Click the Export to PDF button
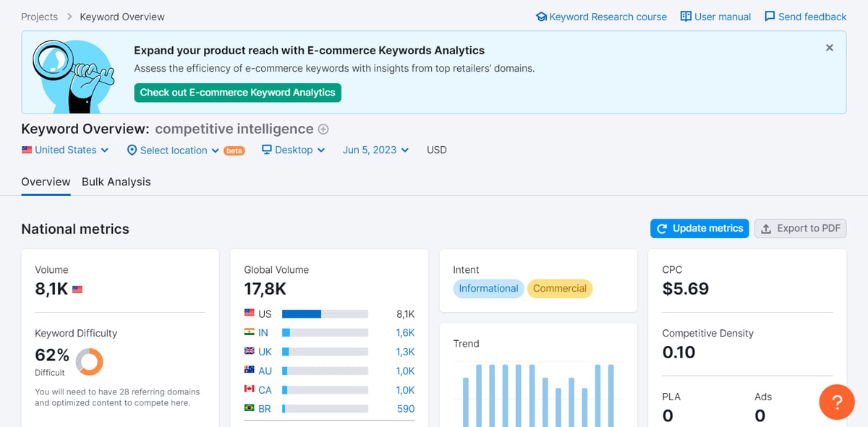Viewport: 868px width, 427px height. click(800, 228)
